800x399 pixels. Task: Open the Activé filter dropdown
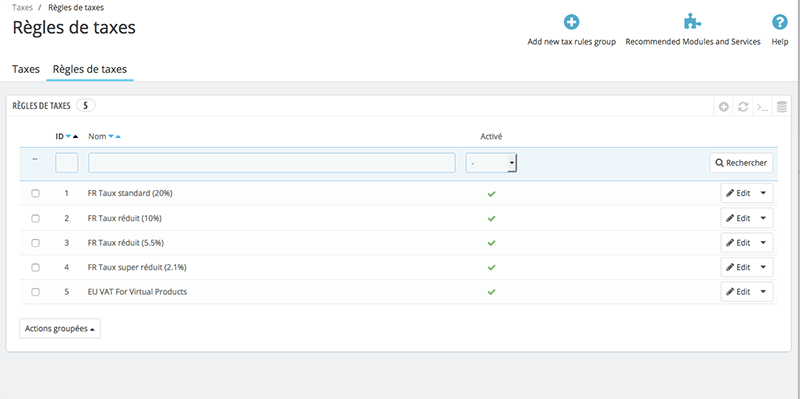pos(491,163)
